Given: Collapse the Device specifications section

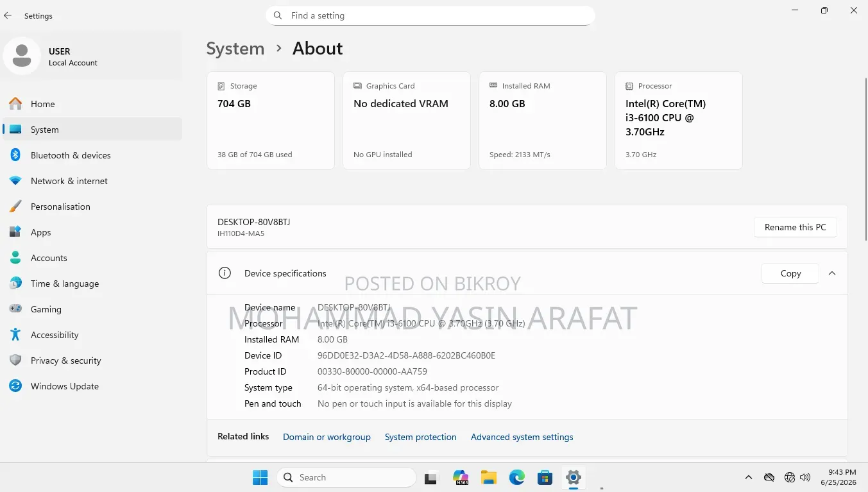Looking at the screenshot, I should (x=832, y=273).
